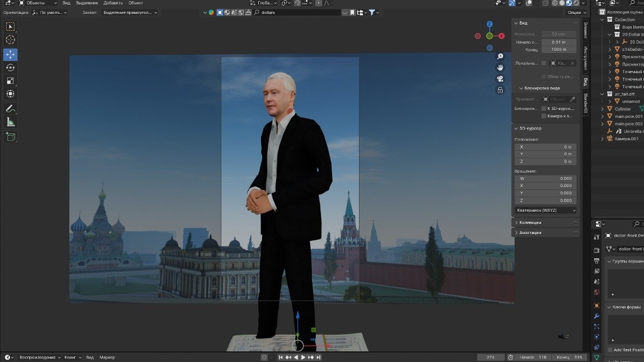The image size is (644, 362).
Task: Open the timeline Marker menu
Action: point(107,358)
